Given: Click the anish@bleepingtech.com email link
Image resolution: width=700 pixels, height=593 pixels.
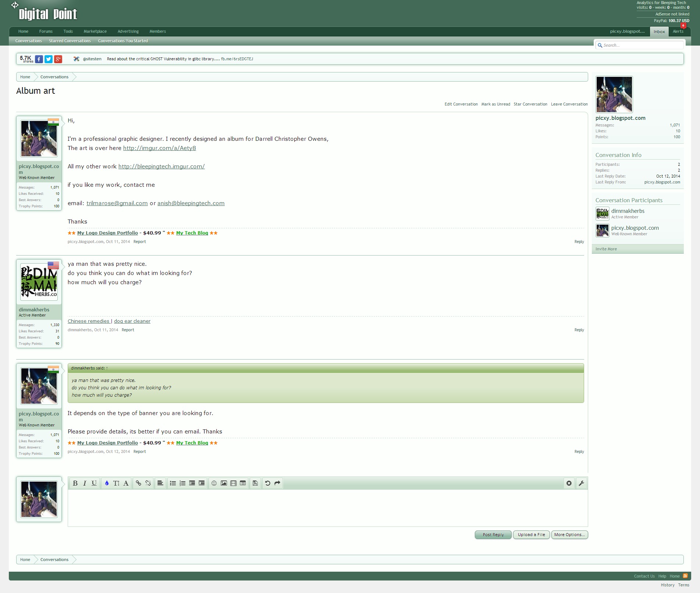Looking at the screenshot, I should 191,203.
